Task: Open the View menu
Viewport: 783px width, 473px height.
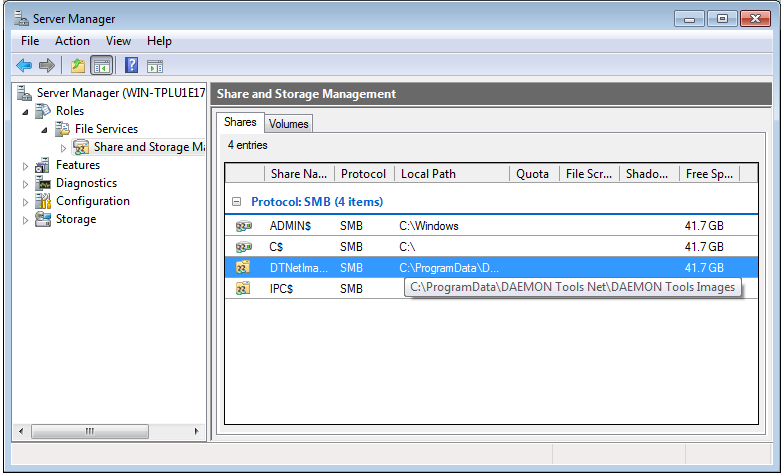Action: pos(118,41)
